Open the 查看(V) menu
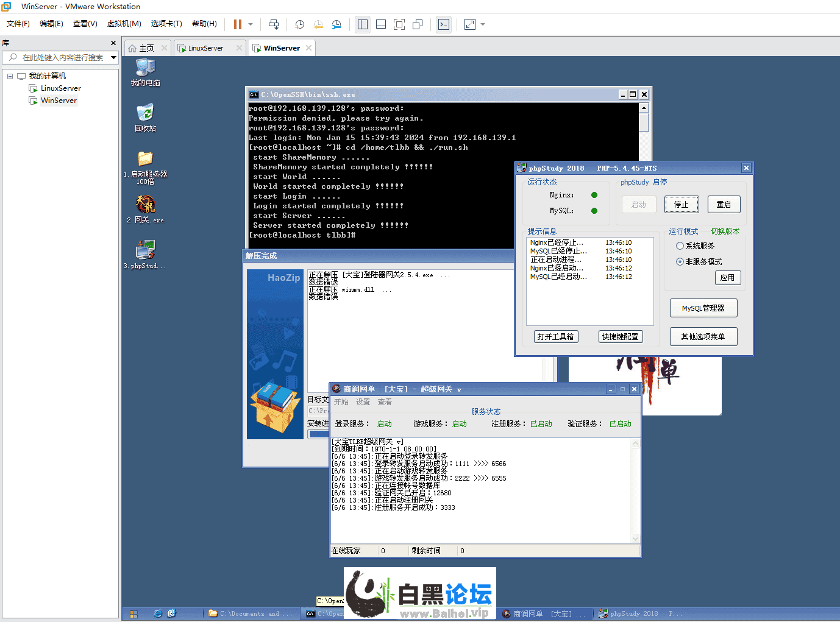Screen dimensions: 840x622 point(85,24)
